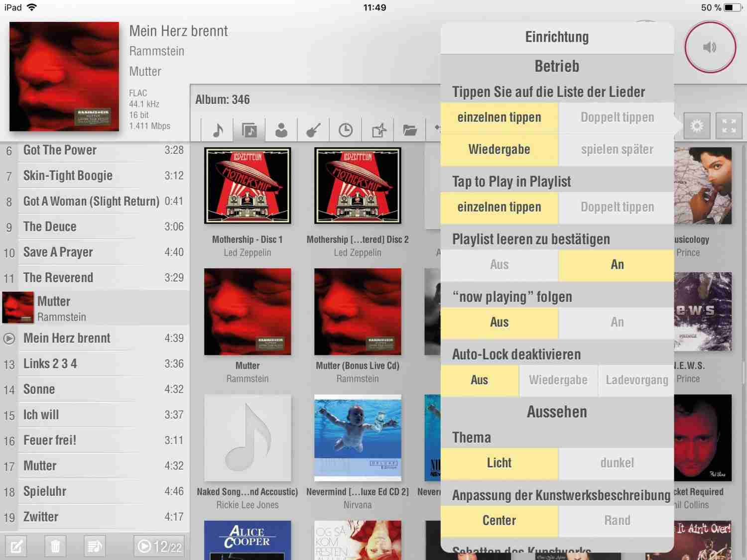Image resolution: width=747 pixels, height=560 pixels.
Task: Play track 17 Mutter
Action: click(95, 466)
